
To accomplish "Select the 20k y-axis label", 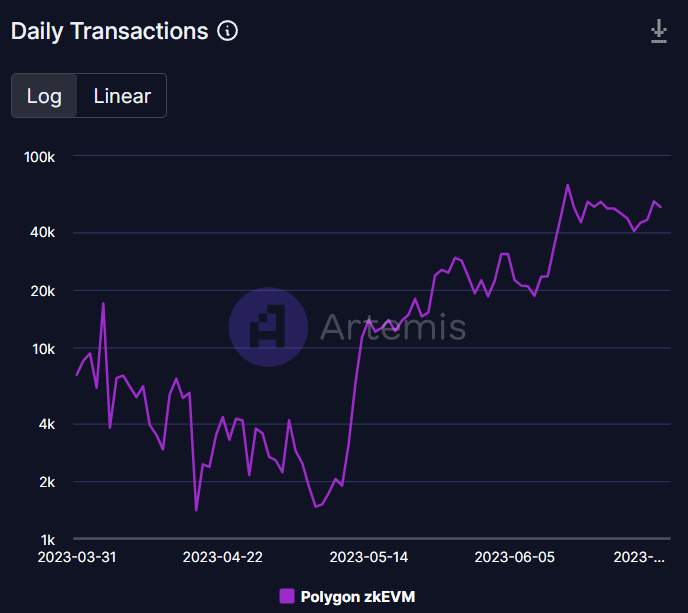I will pos(43,291).
